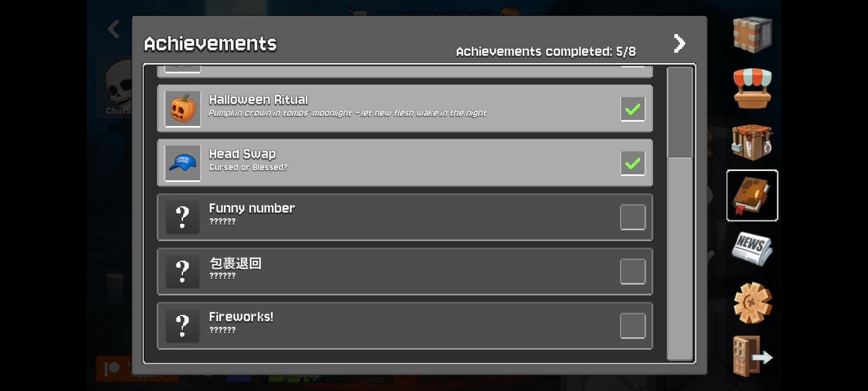Click the wooden gear plus icon
The height and width of the screenshot is (391, 868).
coord(752,302)
